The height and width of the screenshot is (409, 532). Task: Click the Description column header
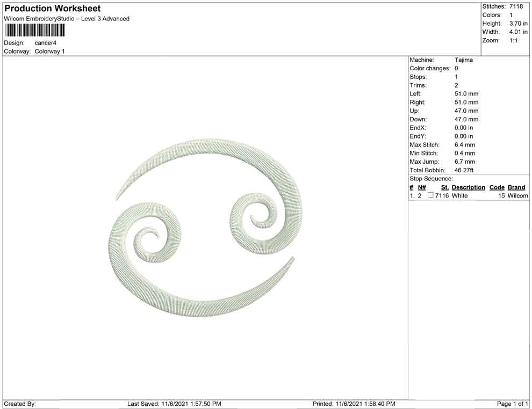pyautogui.click(x=468, y=187)
